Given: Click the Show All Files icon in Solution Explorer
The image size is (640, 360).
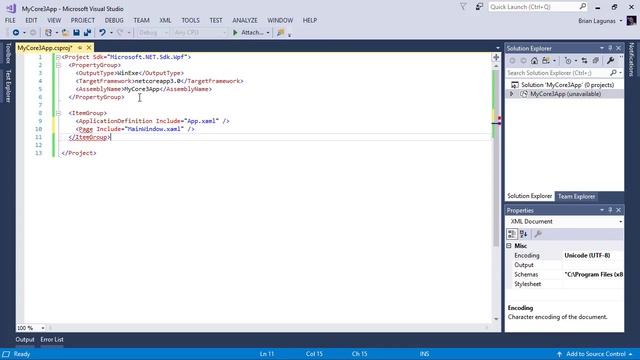Looking at the screenshot, I should coord(596,60).
